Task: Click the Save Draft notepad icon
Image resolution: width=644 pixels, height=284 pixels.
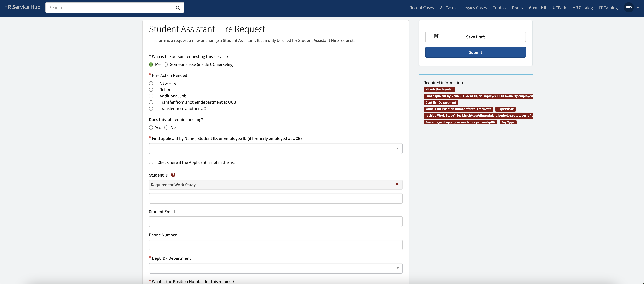Action: [436, 37]
